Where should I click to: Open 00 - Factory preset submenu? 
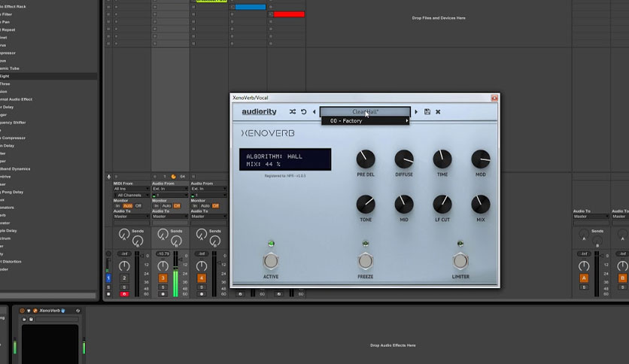pyautogui.click(x=366, y=120)
